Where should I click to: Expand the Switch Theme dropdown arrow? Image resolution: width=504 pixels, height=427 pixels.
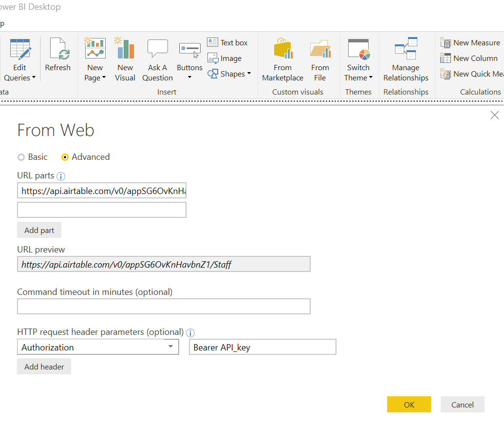371,77
